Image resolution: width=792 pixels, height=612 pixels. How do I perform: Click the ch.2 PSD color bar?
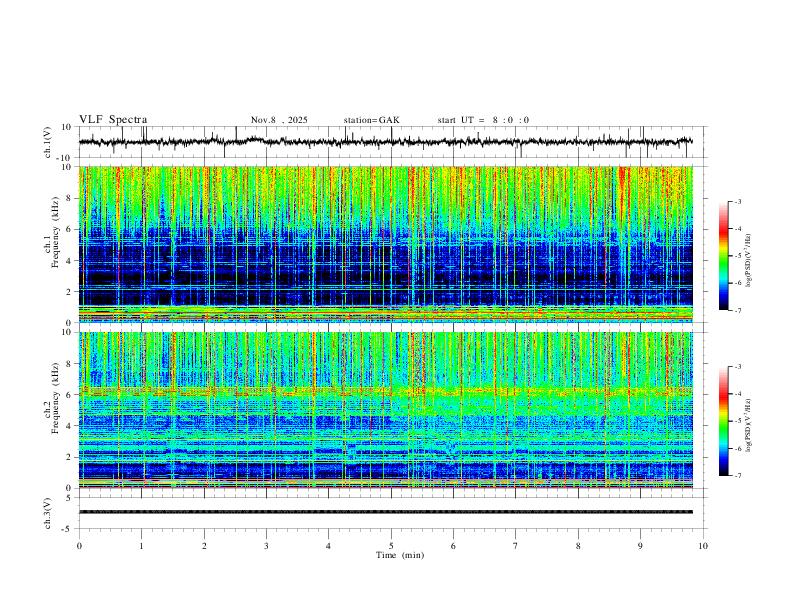(724, 421)
